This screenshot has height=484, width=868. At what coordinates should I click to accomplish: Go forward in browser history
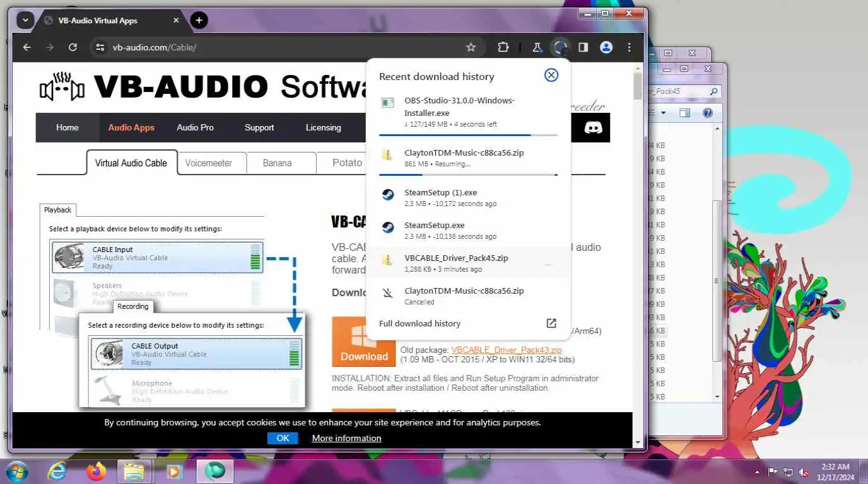tap(49, 47)
